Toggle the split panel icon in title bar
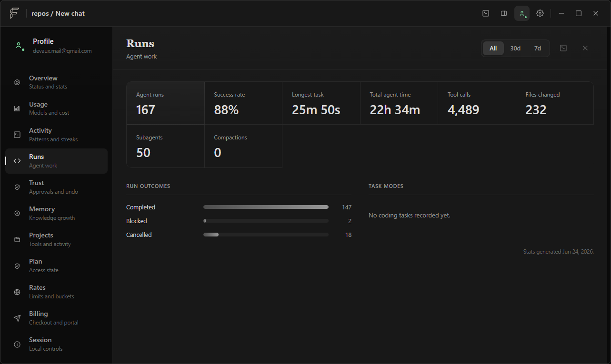The width and height of the screenshot is (611, 364). 504,13
